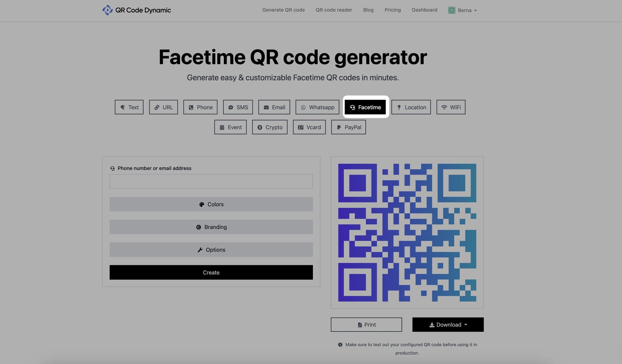Expand the Branding customization section
Image resolution: width=622 pixels, height=364 pixels.
click(x=211, y=227)
